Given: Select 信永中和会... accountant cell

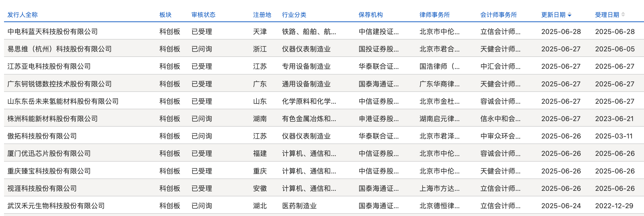Looking at the screenshot, I should (x=500, y=119).
